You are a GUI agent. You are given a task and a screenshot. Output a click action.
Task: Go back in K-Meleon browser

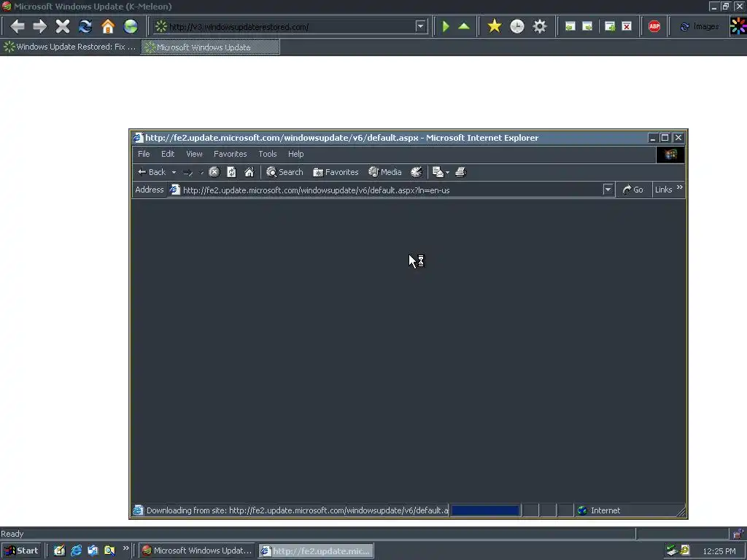pos(18,26)
